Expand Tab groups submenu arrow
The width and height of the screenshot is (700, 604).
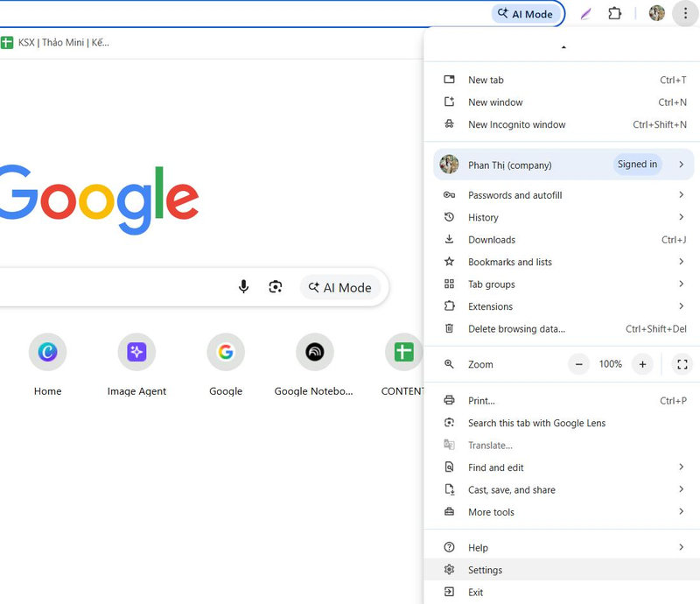(x=682, y=284)
